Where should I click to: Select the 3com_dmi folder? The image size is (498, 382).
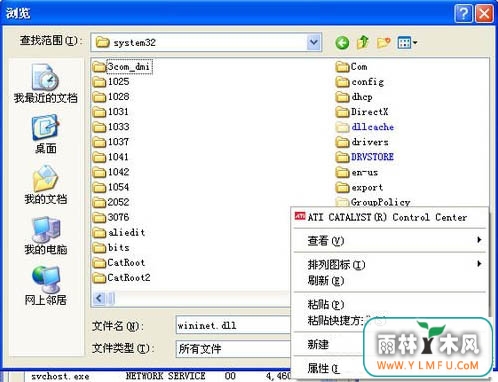pyautogui.click(x=122, y=67)
